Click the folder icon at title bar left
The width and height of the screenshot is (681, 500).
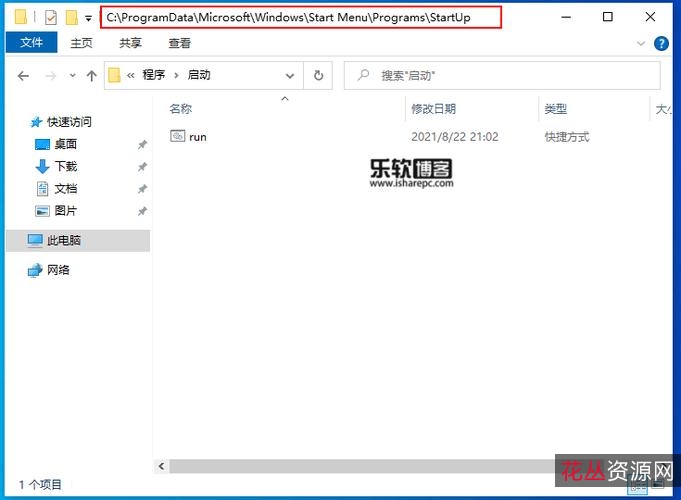(x=20, y=17)
